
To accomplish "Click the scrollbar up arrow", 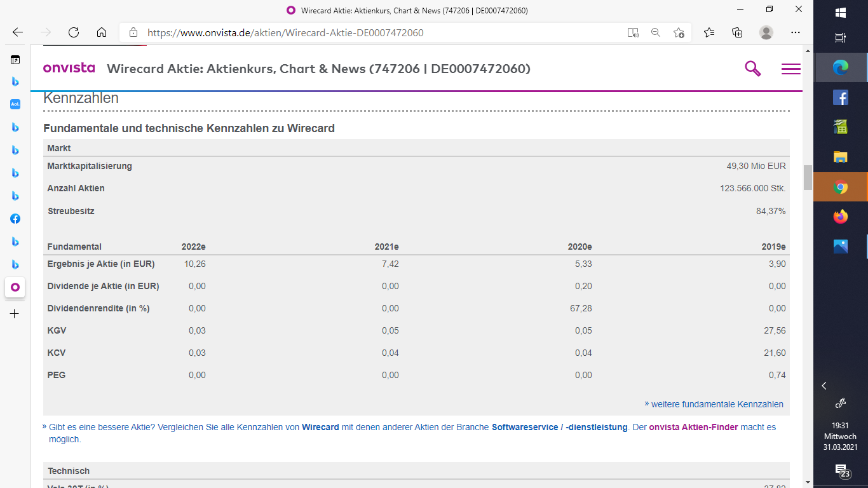I will point(808,50).
